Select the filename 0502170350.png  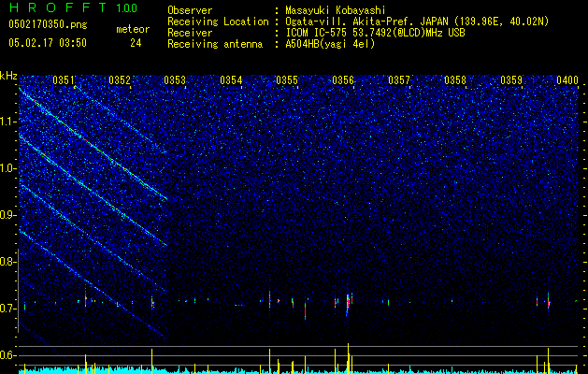tap(48, 24)
